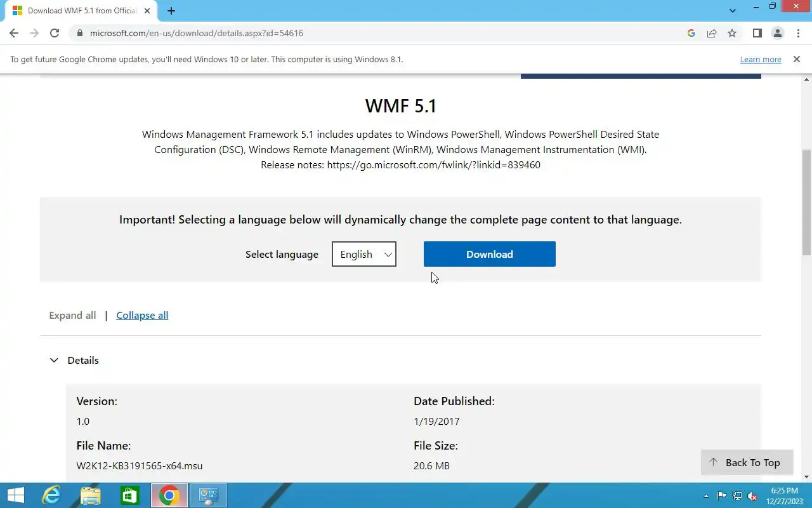Dismiss the Chrome update notification bar

tap(796, 59)
